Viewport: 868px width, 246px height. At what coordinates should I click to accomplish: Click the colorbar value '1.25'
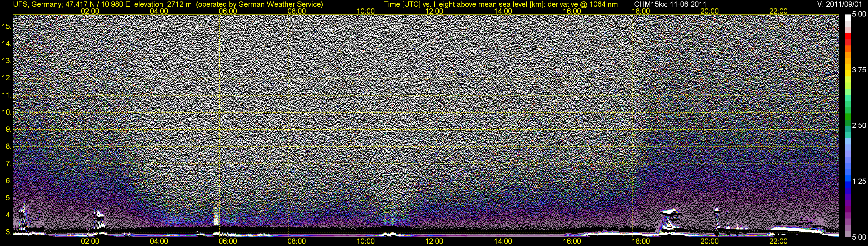pyautogui.click(x=859, y=181)
